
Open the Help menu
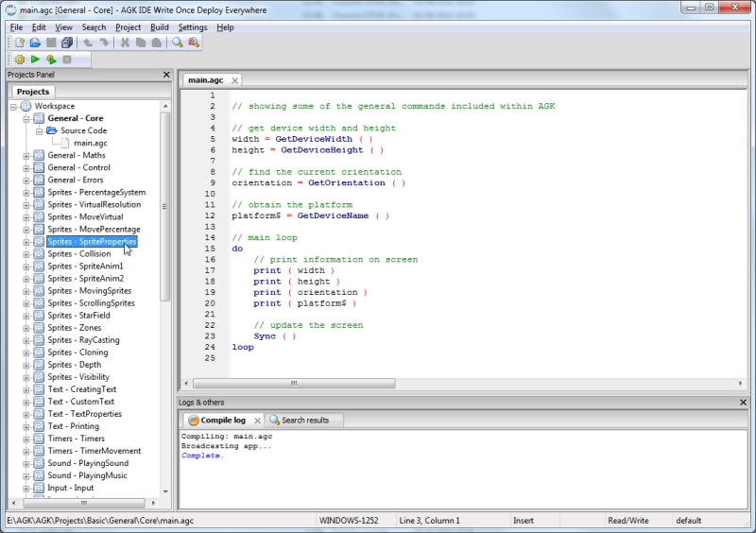tap(225, 27)
